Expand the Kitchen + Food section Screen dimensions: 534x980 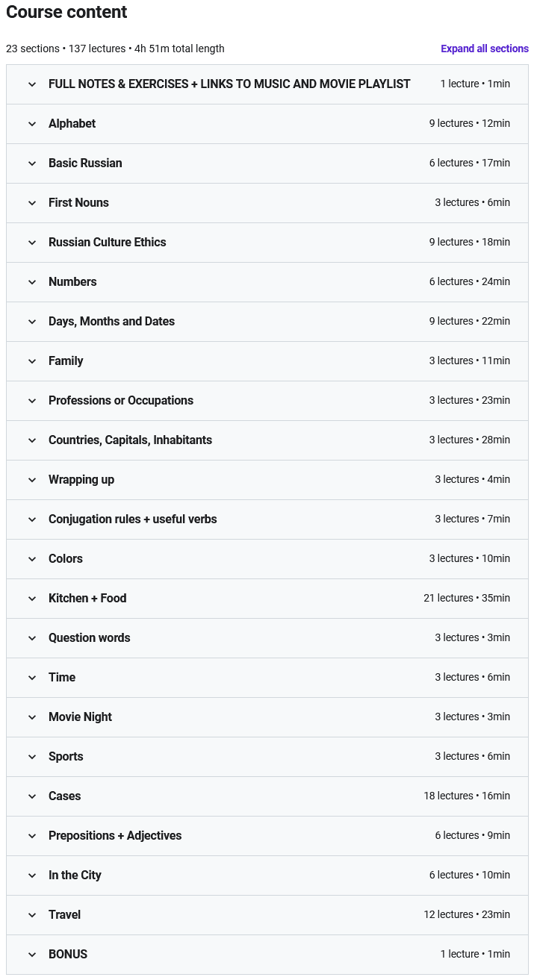(87, 599)
